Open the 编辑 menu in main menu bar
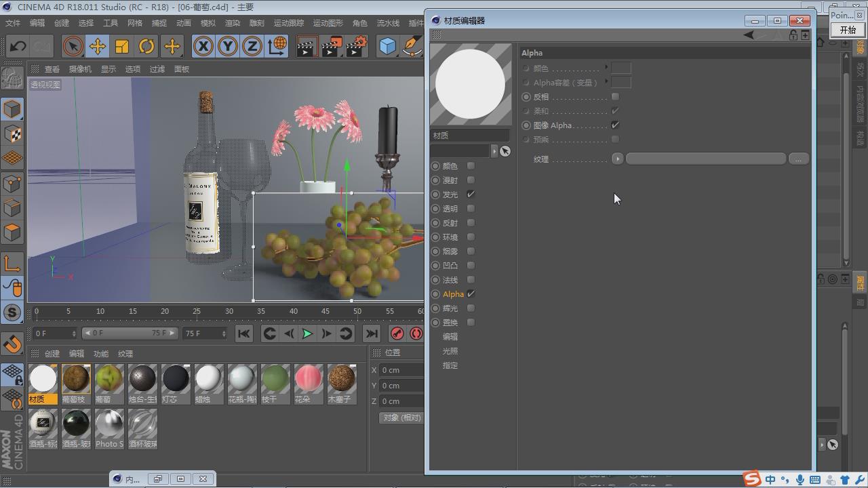The image size is (868, 488). [37, 23]
